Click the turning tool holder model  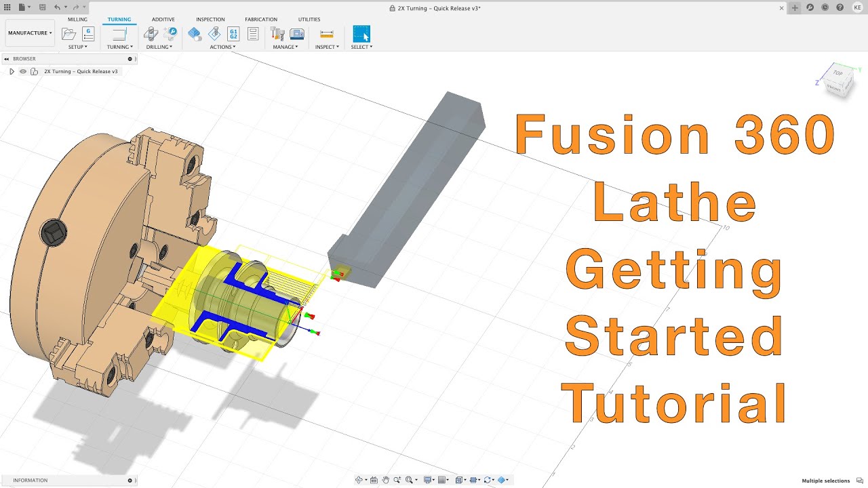410,186
